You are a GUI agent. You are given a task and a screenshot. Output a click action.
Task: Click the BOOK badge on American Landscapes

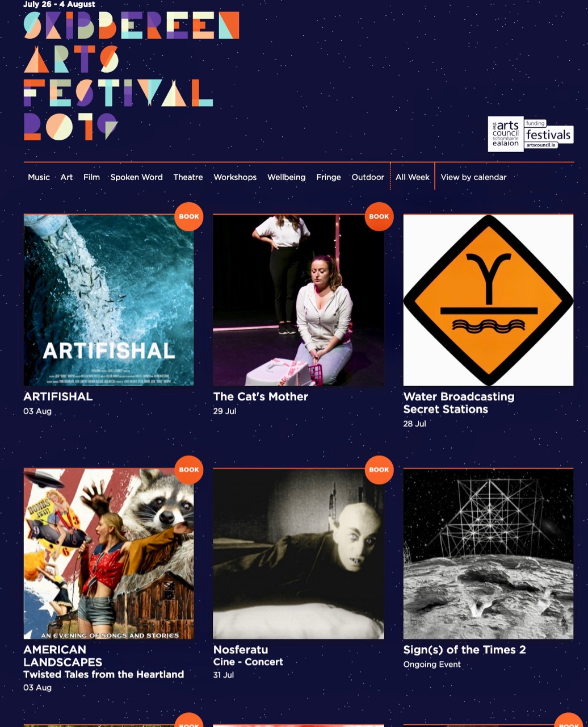click(189, 470)
